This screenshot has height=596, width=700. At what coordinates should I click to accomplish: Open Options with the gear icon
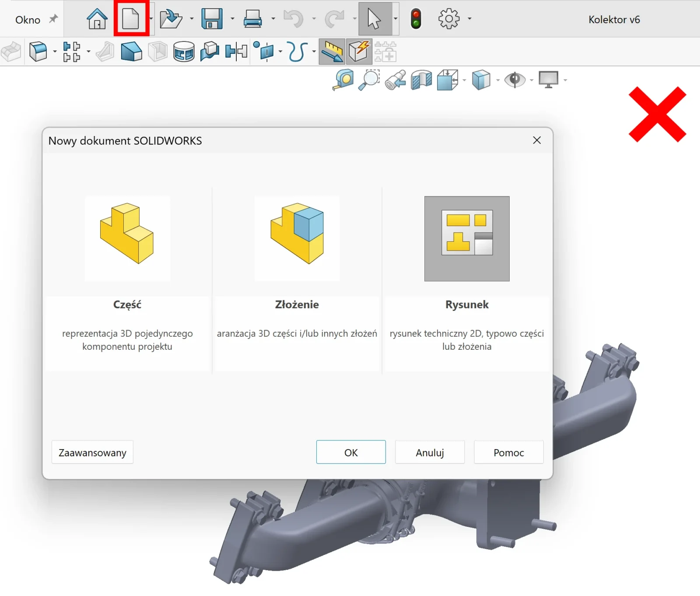click(x=449, y=19)
